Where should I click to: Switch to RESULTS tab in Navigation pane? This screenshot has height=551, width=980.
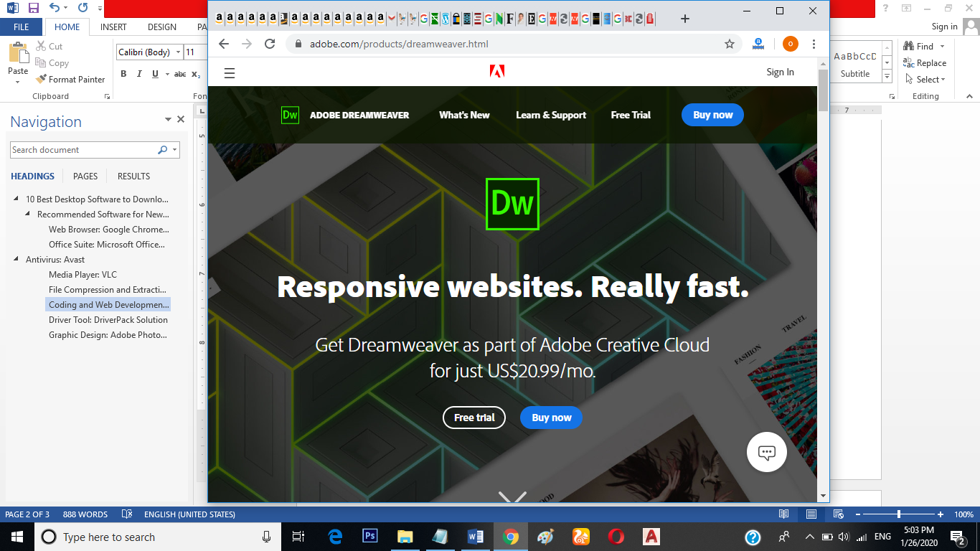[x=134, y=176]
